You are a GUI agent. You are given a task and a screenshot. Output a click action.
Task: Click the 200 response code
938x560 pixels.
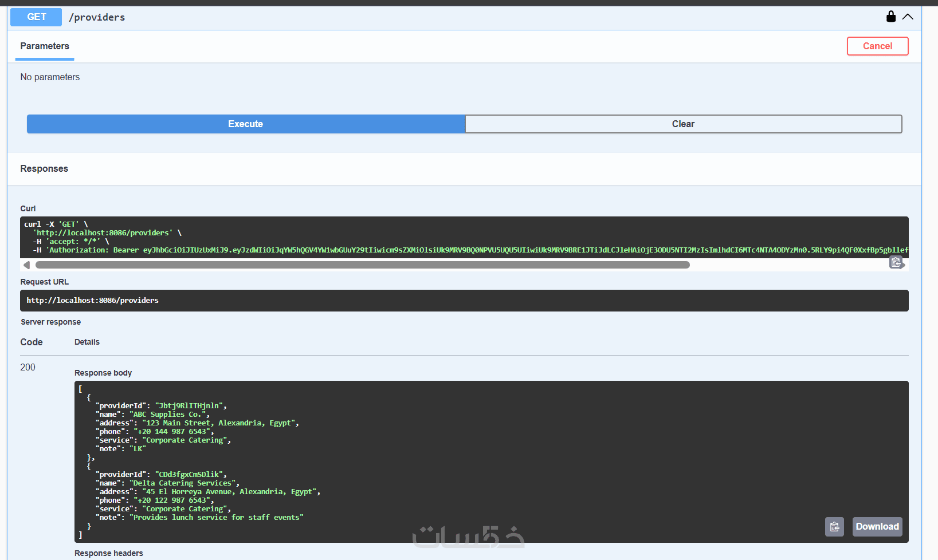pos(28,368)
